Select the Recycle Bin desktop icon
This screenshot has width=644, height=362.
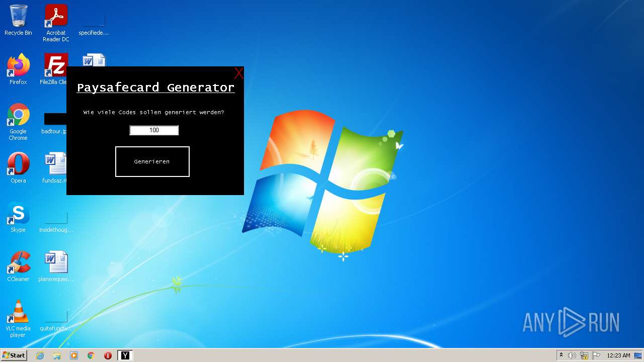tap(18, 20)
